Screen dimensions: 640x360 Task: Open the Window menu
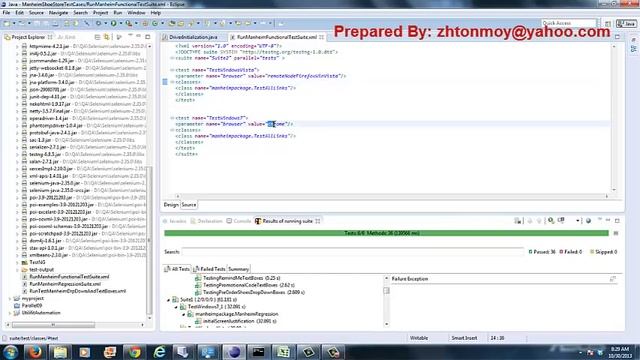pyautogui.click(x=136, y=13)
